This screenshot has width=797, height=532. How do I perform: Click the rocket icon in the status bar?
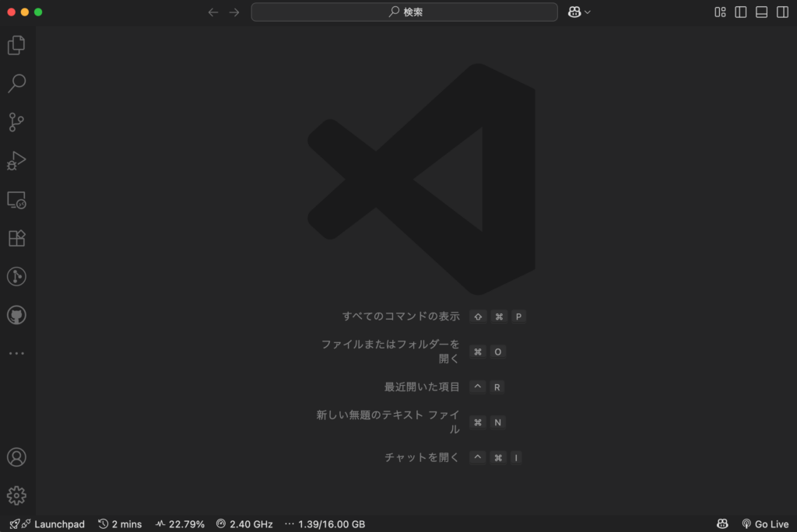click(15, 524)
